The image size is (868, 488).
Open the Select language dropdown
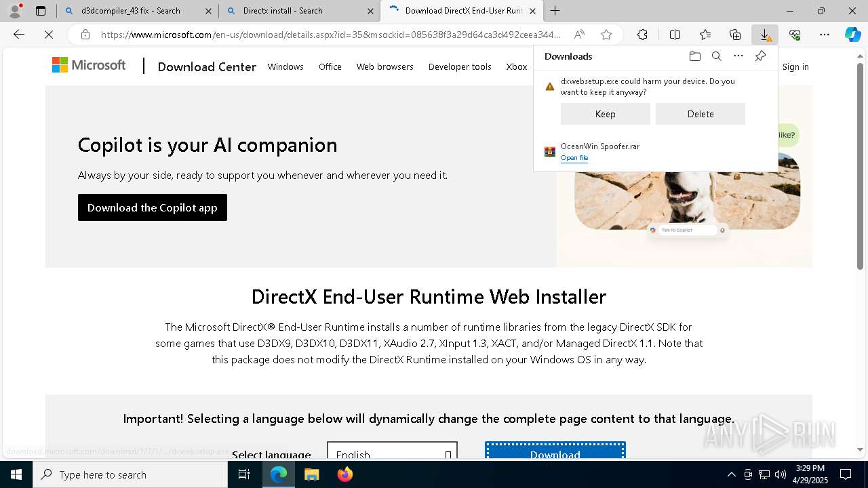point(393,451)
